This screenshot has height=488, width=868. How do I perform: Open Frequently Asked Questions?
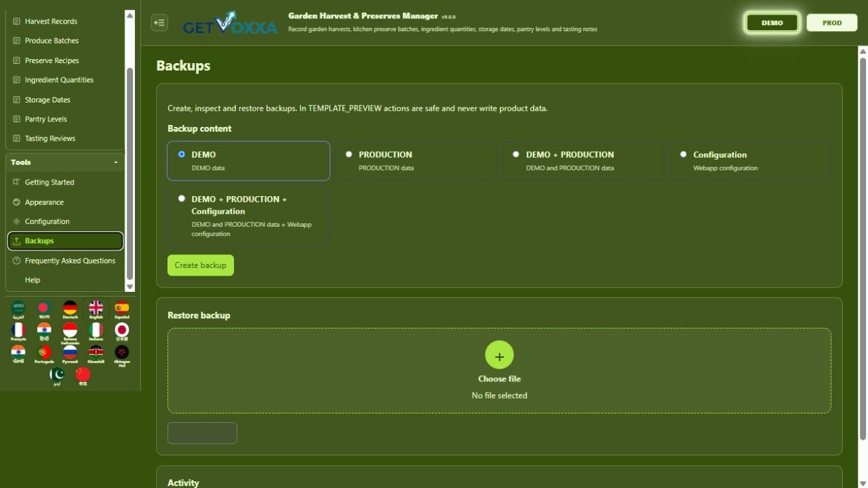pos(65,261)
